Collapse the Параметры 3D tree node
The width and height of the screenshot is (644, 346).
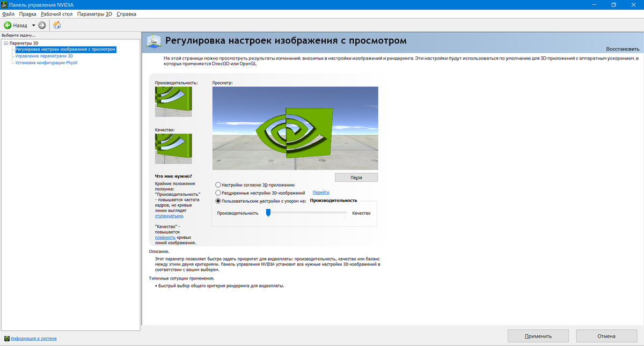pos(6,43)
